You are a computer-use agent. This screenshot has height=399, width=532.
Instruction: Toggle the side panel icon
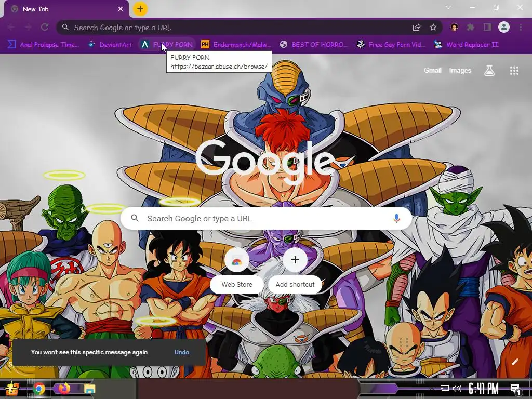(x=487, y=27)
